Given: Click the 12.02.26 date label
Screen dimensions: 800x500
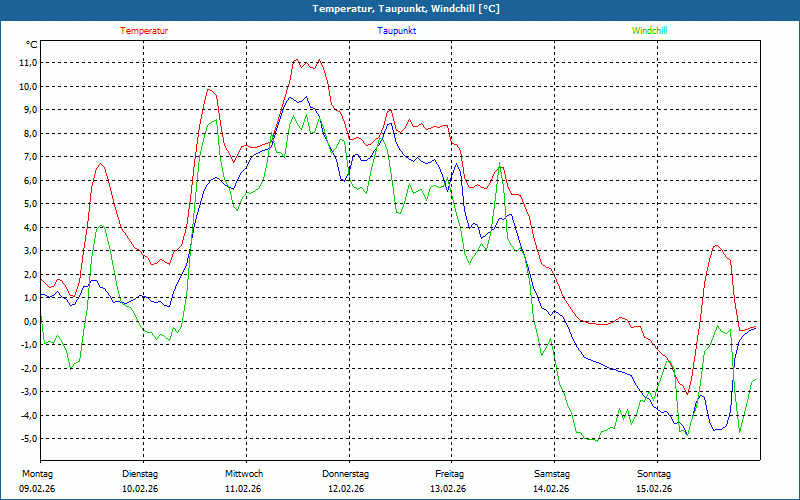Looking at the screenshot, I should [345, 489].
